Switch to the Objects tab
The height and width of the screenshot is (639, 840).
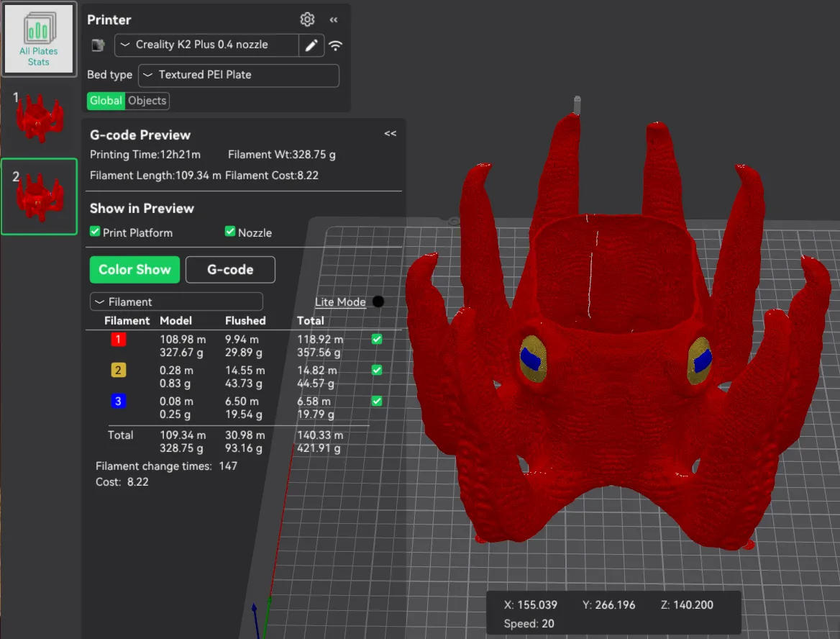147,101
